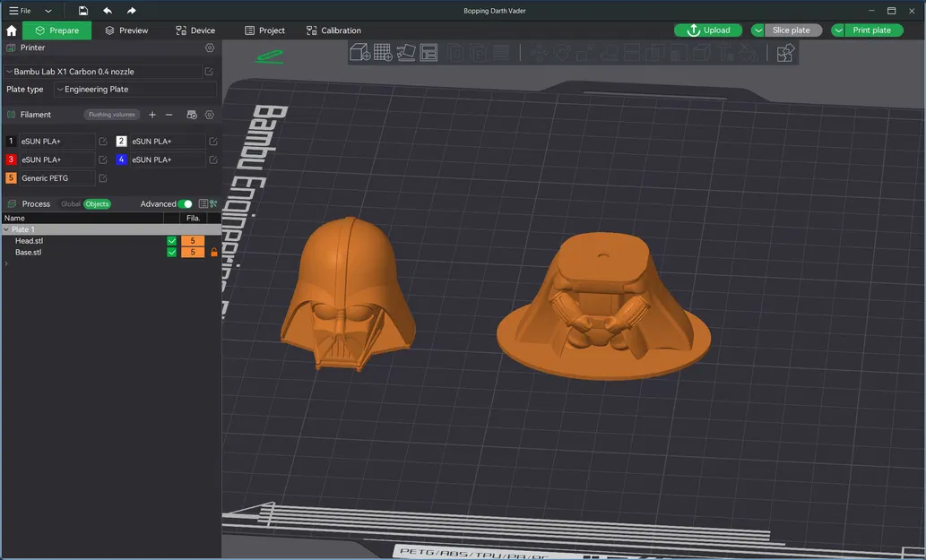Select the Auto orient tool

coord(406,52)
